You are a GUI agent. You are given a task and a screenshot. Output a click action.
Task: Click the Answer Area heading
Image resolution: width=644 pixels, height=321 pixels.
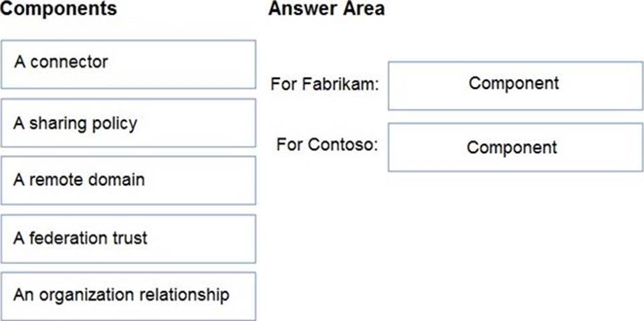tap(326, 9)
